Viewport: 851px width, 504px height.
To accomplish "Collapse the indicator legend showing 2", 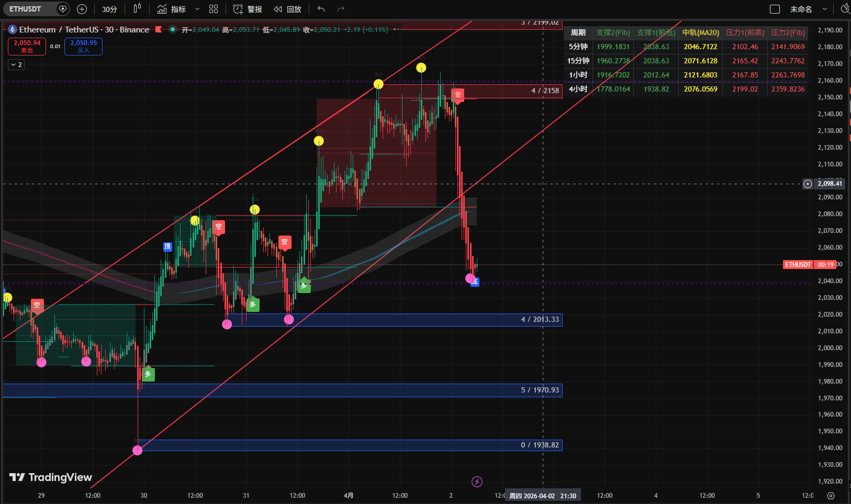I will (x=16, y=64).
